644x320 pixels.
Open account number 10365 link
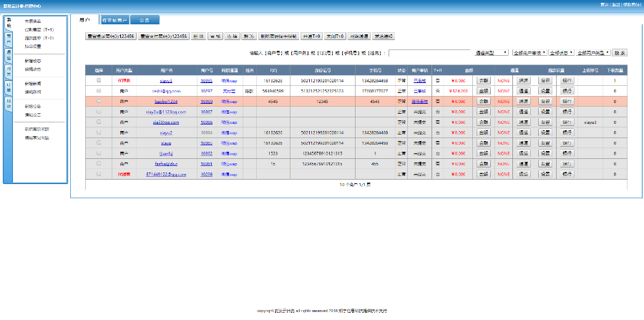point(207,80)
